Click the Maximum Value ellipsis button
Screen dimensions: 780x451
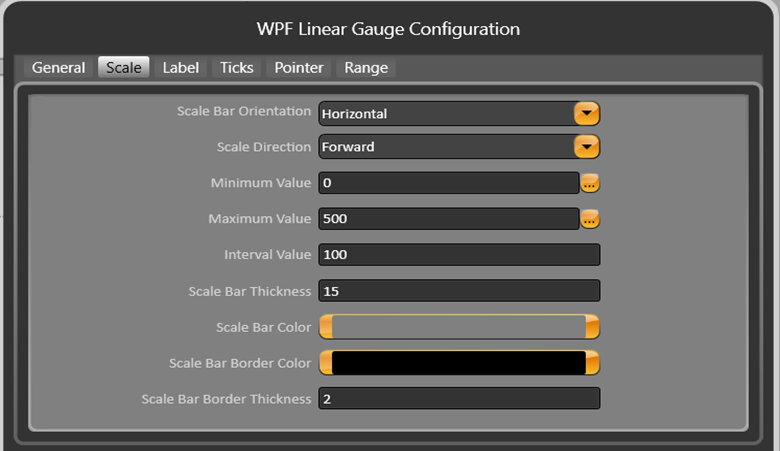pos(590,219)
